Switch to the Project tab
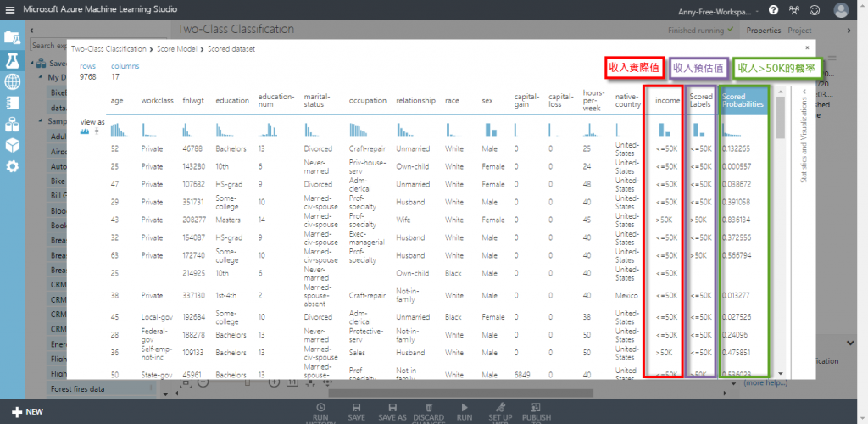 pyautogui.click(x=799, y=31)
